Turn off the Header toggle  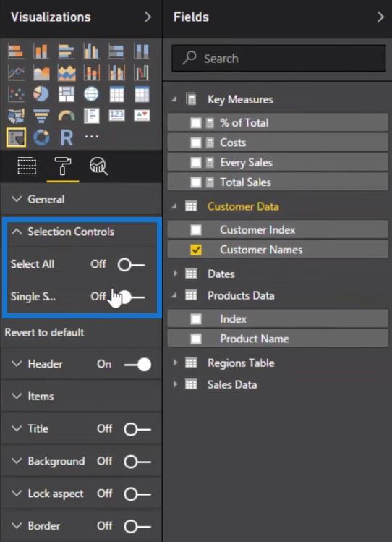click(138, 364)
